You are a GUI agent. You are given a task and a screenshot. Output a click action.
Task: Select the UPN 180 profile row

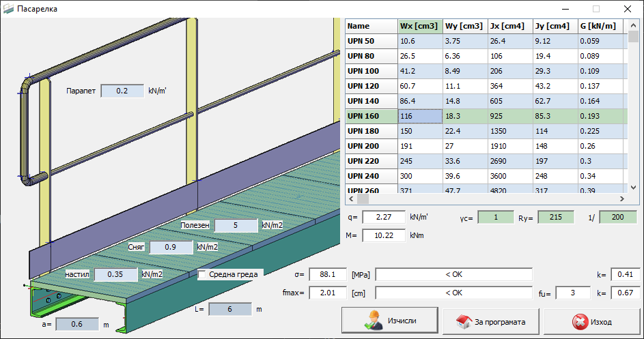[x=371, y=131]
